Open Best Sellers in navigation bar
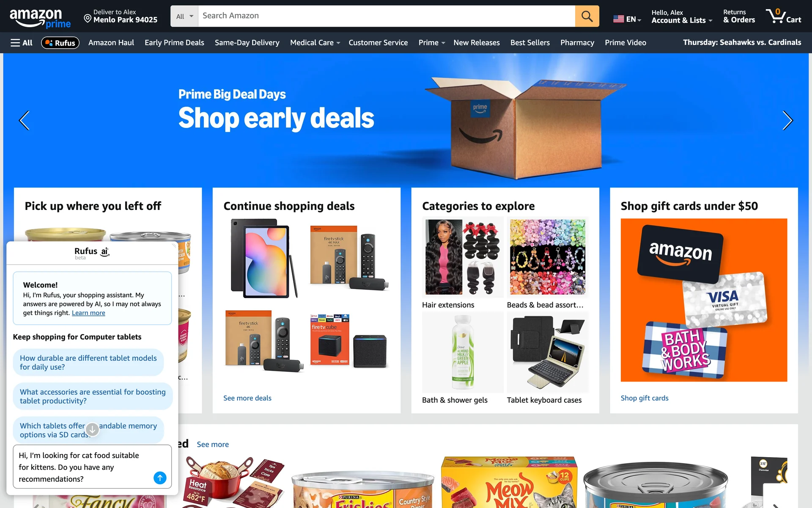 pos(530,43)
